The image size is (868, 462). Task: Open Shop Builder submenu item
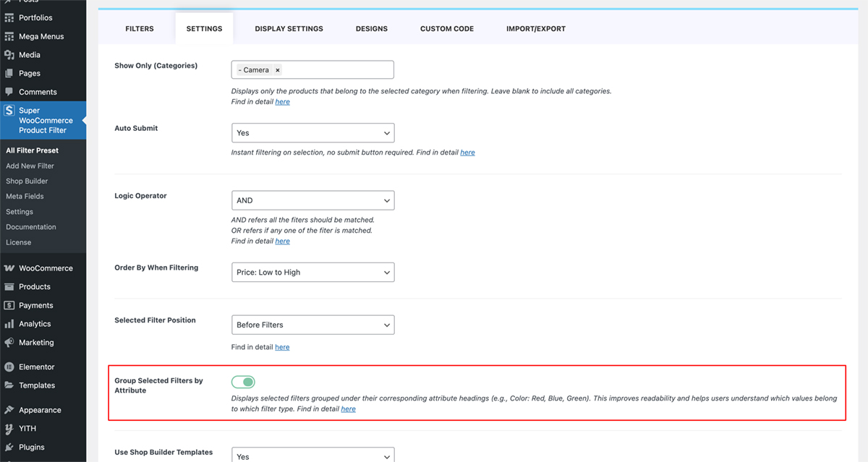[27, 181]
